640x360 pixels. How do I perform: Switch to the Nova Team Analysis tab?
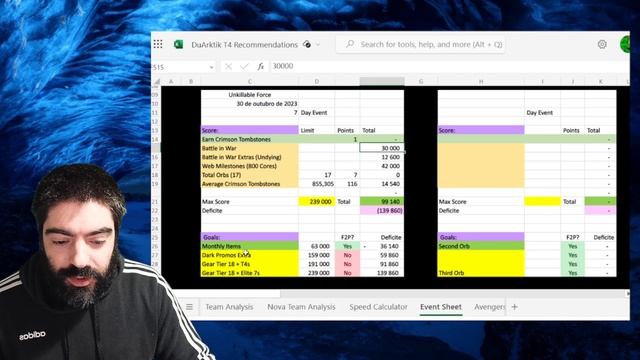[x=301, y=307]
